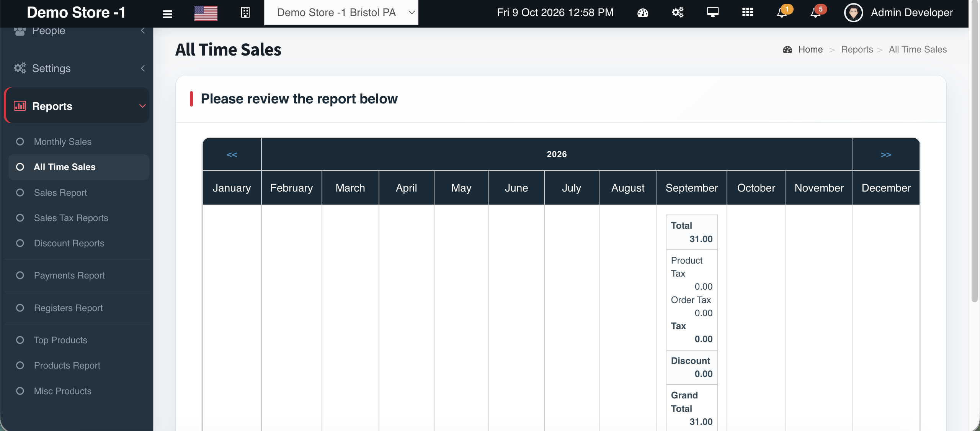Open Sales Tax Reports in the sidebar

[x=71, y=218]
